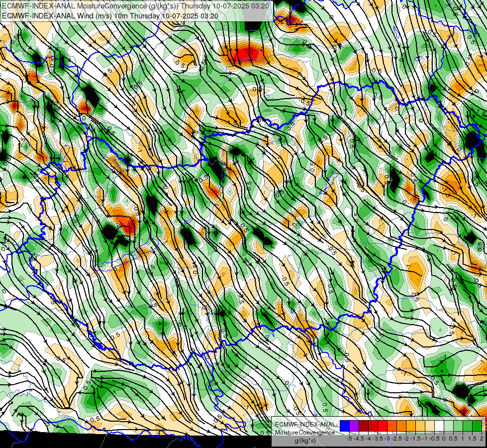Click the legend tick label -5
The image size is (487, 448).
pyautogui.click(x=349, y=439)
